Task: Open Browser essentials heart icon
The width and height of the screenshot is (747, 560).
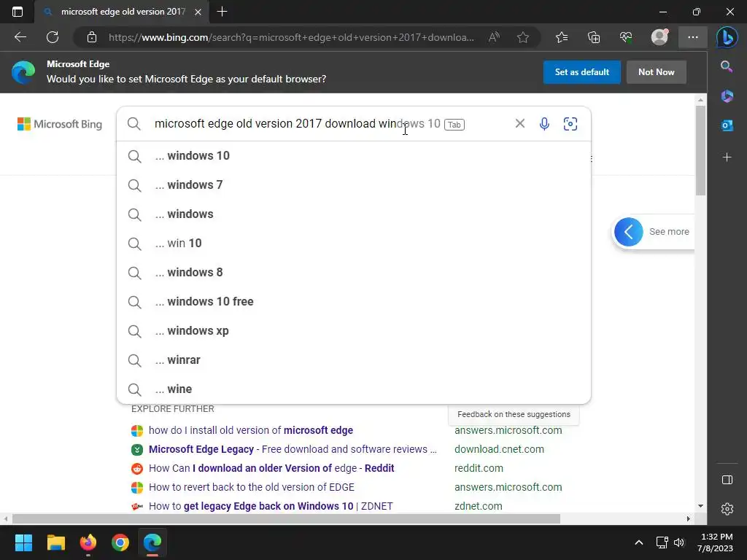Action: pos(625,37)
